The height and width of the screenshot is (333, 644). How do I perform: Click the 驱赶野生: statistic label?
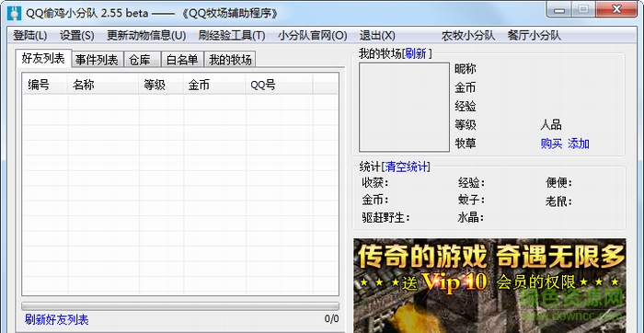(x=385, y=217)
